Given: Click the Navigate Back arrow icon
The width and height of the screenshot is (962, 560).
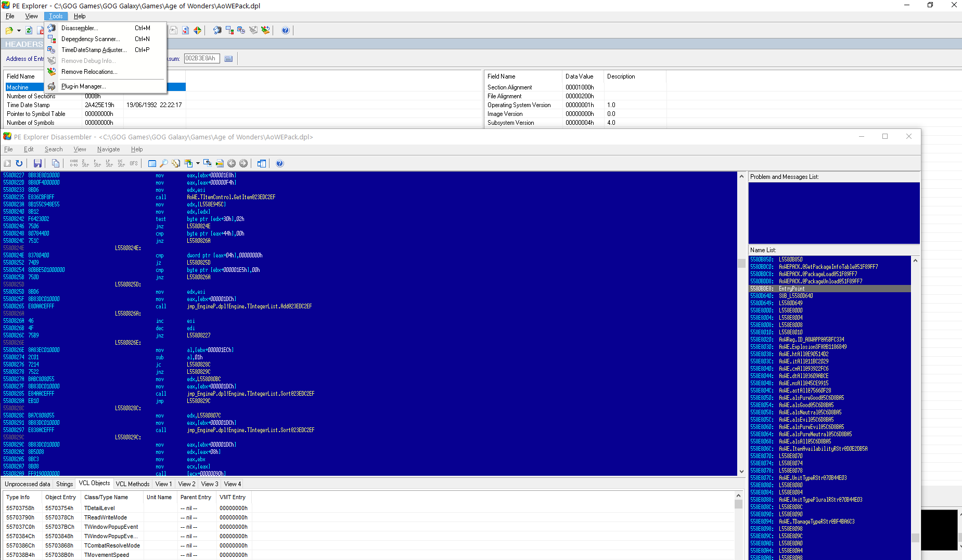Looking at the screenshot, I should click(232, 163).
